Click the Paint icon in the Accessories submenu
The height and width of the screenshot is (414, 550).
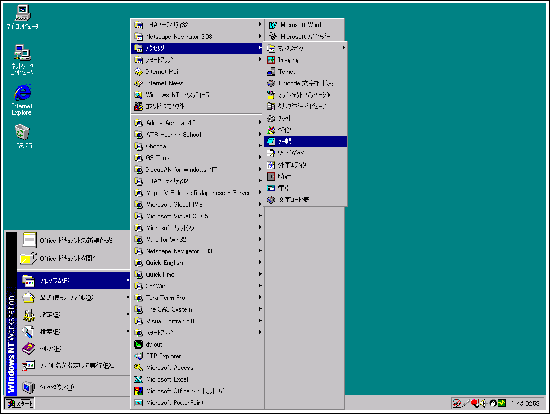[271, 130]
